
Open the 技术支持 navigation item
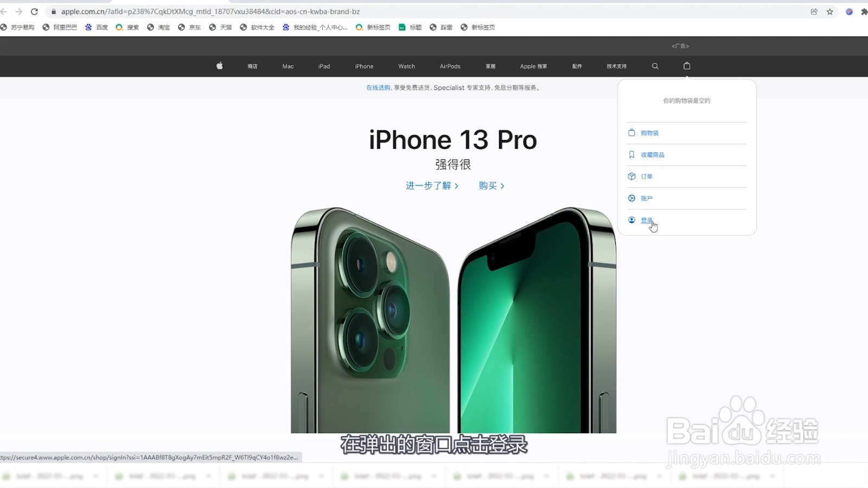[x=616, y=66]
